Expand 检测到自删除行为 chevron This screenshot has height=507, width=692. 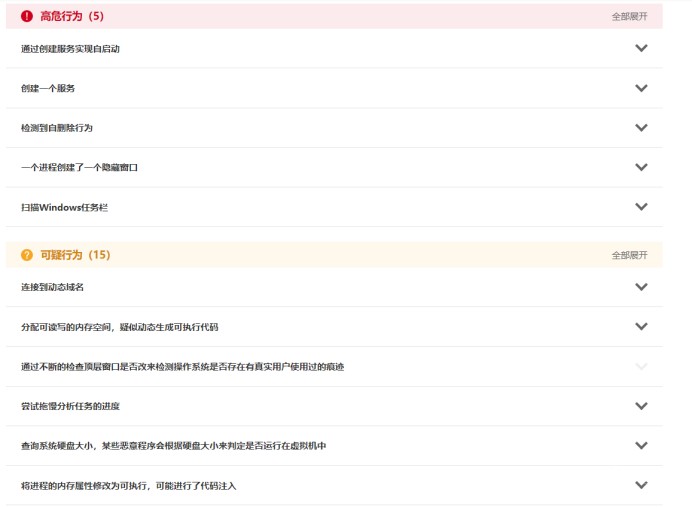pos(641,128)
